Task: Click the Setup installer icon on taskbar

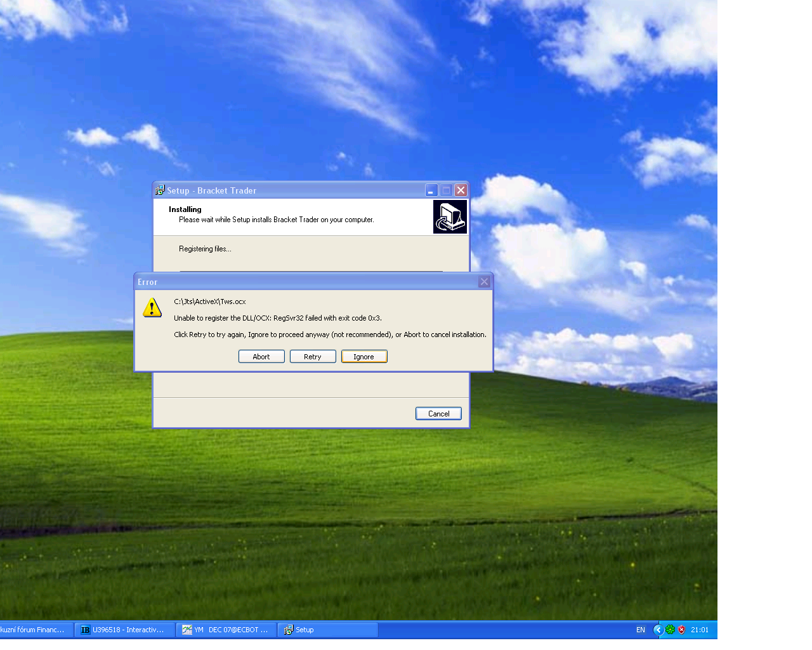Action: [x=289, y=630]
